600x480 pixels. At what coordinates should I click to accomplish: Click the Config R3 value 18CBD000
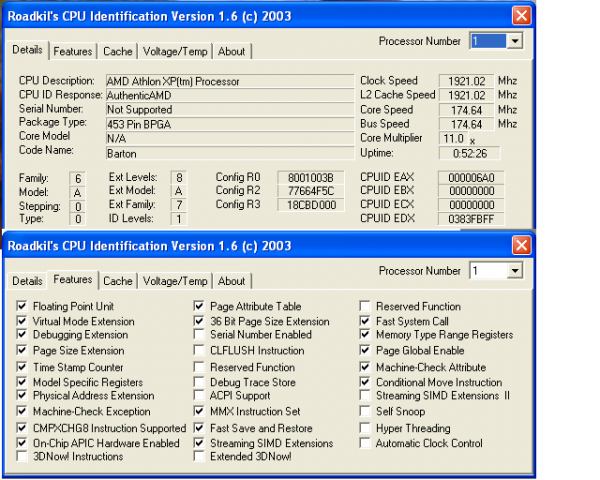[311, 205]
